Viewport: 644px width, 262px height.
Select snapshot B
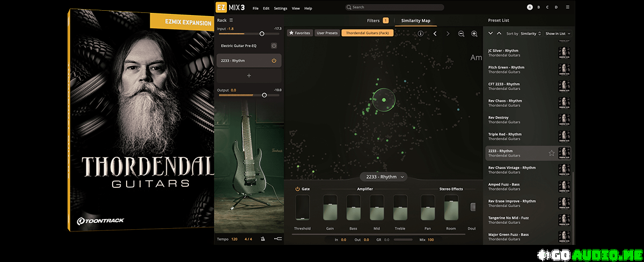[x=539, y=7]
